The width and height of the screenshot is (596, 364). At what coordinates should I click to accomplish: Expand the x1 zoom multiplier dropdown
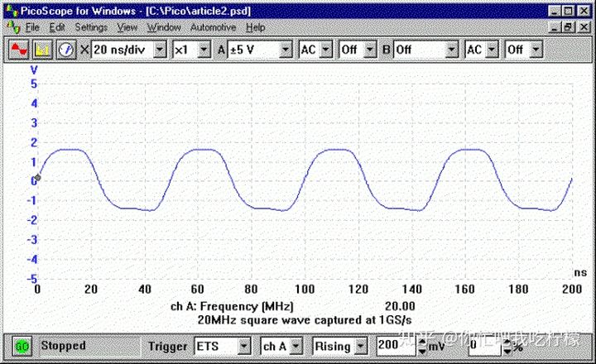204,50
